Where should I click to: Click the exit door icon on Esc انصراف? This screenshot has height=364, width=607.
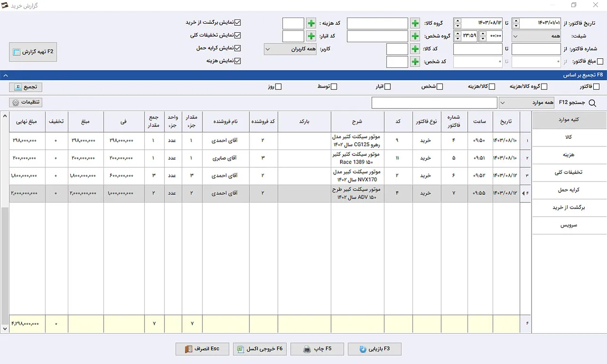189,349
